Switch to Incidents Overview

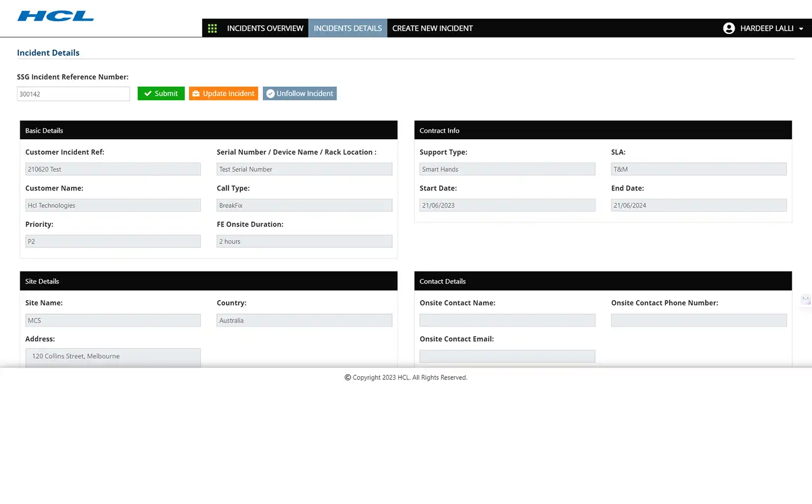(x=265, y=28)
